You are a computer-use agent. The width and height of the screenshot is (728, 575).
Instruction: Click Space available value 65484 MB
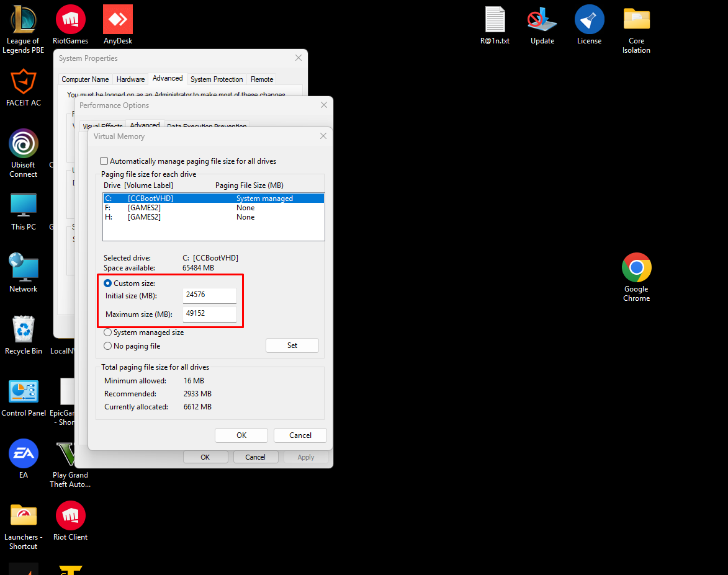pos(198,268)
